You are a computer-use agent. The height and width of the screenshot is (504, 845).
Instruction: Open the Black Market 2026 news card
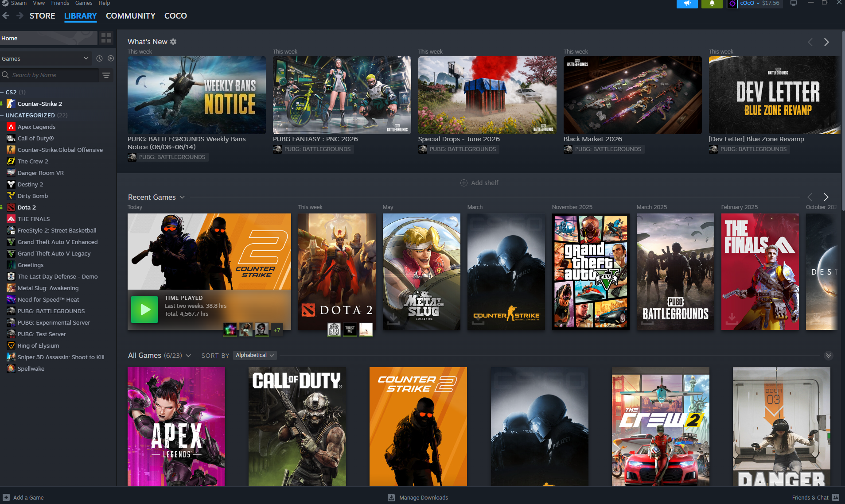(x=633, y=95)
